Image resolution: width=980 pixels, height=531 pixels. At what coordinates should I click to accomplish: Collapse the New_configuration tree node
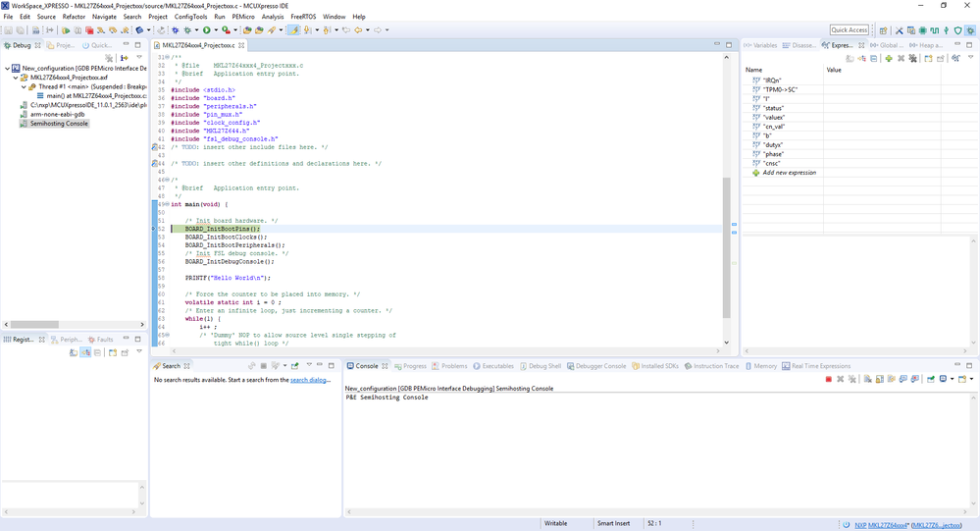click(7, 68)
